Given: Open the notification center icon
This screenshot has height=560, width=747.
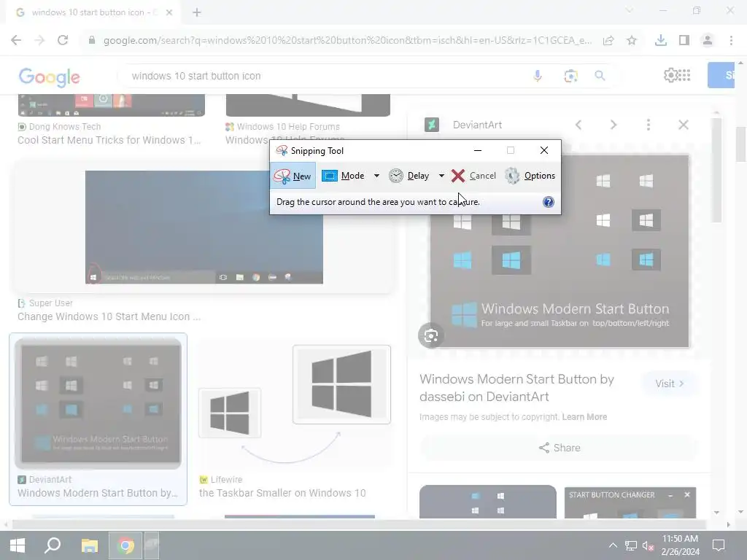Looking at the screenshot, I should click(719, 545).
